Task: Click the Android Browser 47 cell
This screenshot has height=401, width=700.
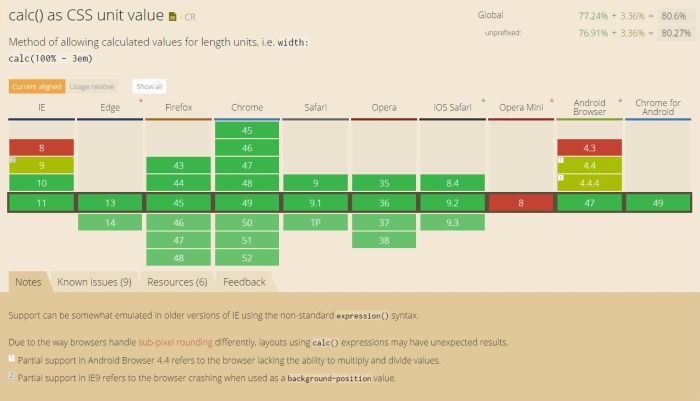Action: click(x=589, y=203)
